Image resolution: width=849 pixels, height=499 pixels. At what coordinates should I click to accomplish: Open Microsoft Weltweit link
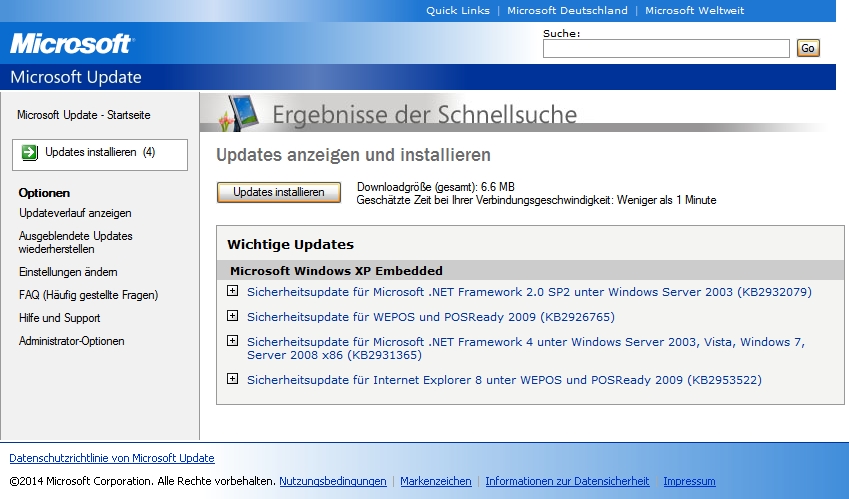point(694,10)
